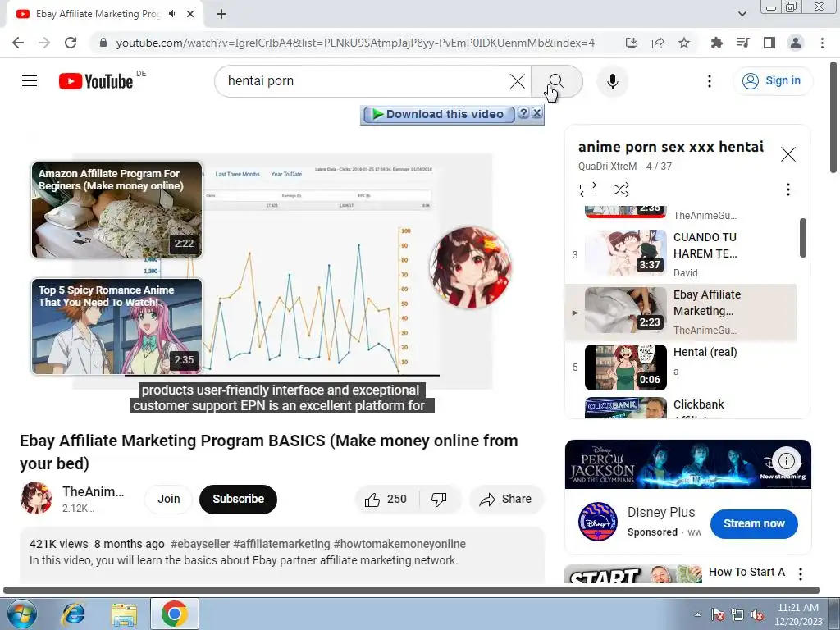Launch Internet Explorer from taskbar
The width and height of the screenshot is (840, 630).
pos(73,614)
